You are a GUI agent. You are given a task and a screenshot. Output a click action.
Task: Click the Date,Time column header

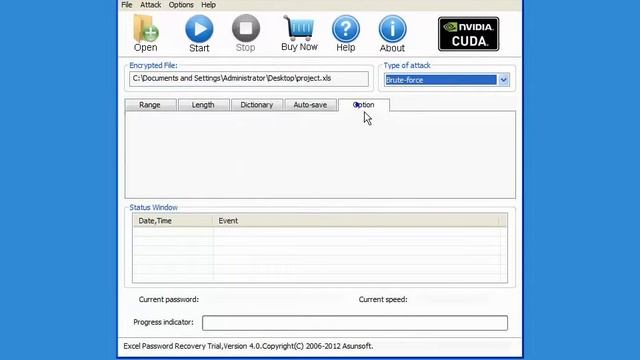[173, 221]
